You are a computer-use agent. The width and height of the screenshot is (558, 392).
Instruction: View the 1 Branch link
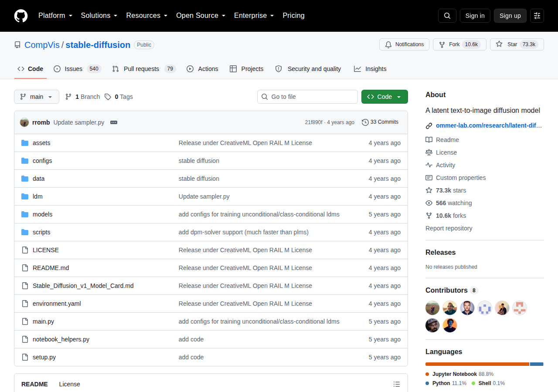82,97
